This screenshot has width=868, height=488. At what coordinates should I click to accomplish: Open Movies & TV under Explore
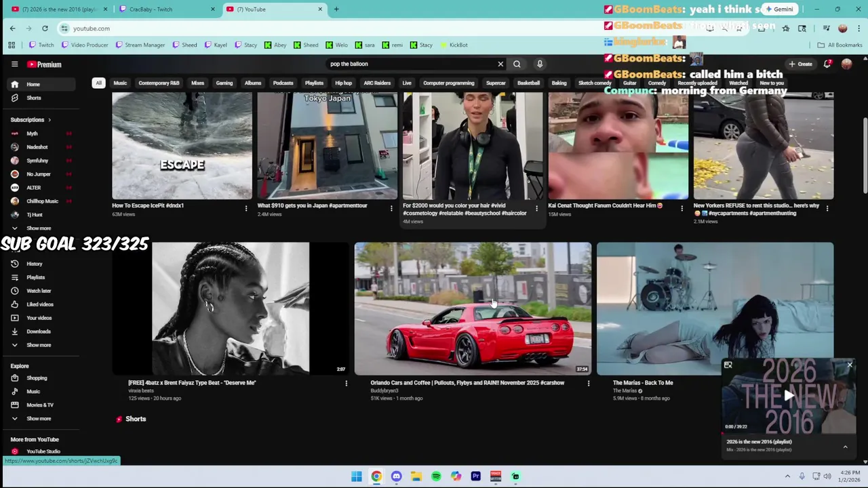41,405
